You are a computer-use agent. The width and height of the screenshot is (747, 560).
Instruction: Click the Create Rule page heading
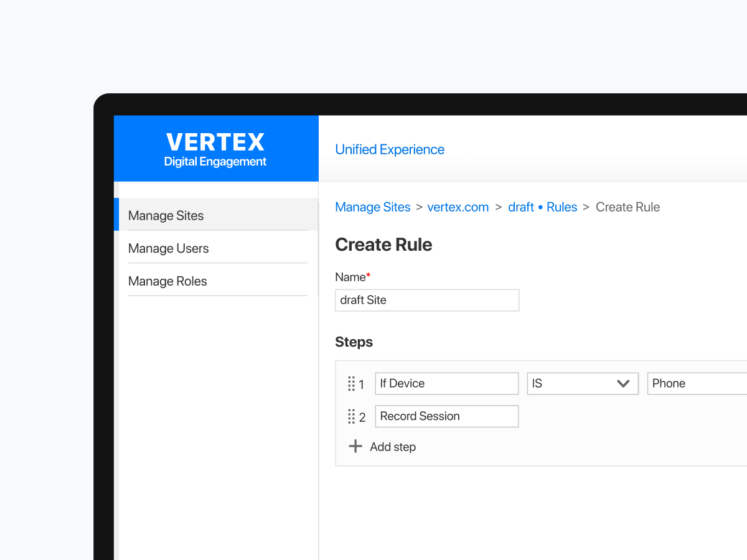[x=383, y=245]
